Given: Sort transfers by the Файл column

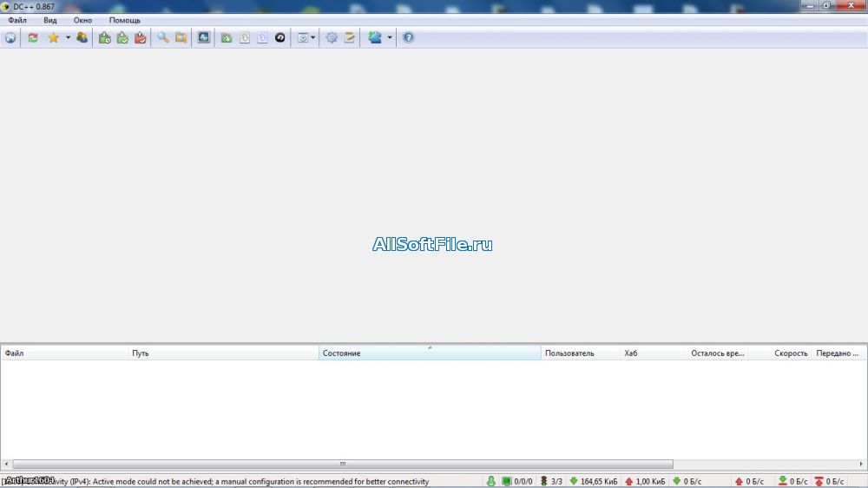Looking at the screenshot, I should 64,353.
